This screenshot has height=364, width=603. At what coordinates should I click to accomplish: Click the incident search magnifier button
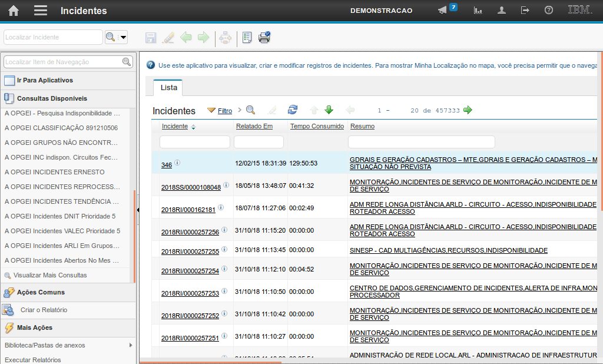click(110, 37)
